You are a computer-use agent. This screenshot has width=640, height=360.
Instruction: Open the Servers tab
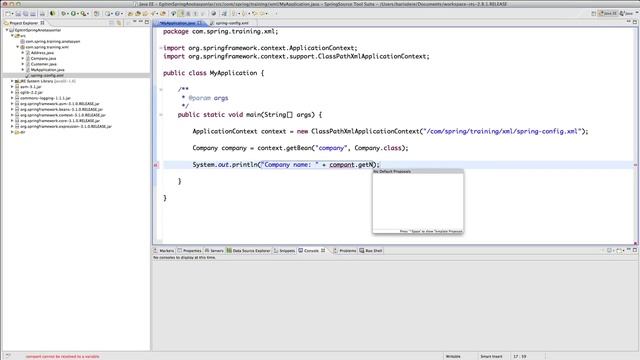coord(214,251)
